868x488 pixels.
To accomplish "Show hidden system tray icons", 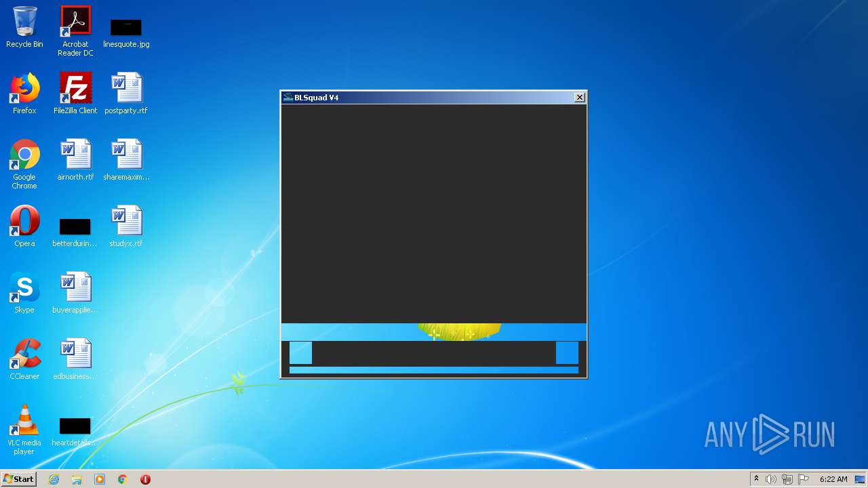I will coord(756,479).
